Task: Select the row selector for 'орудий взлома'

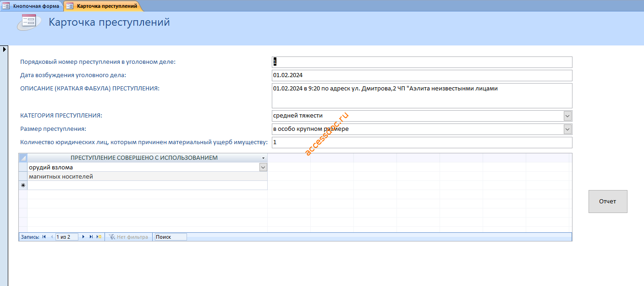Action: tap(23, 167)
